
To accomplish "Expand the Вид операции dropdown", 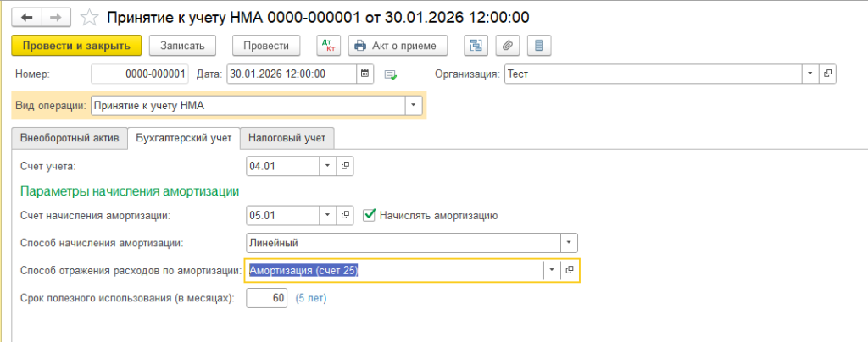I will tap(414, 106).
